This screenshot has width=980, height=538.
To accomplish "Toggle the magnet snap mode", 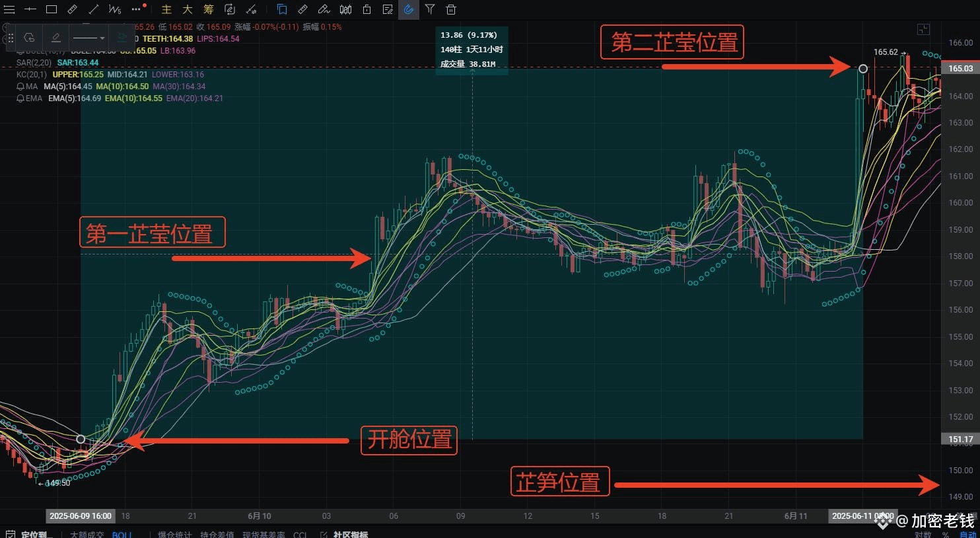I will [x=409, y=9].
